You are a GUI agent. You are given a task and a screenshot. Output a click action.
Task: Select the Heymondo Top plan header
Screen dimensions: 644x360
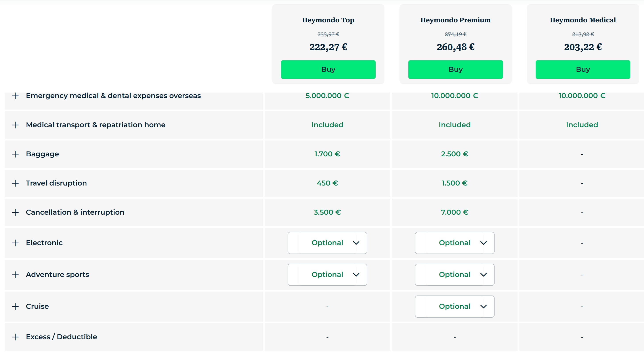coord(328,20)
